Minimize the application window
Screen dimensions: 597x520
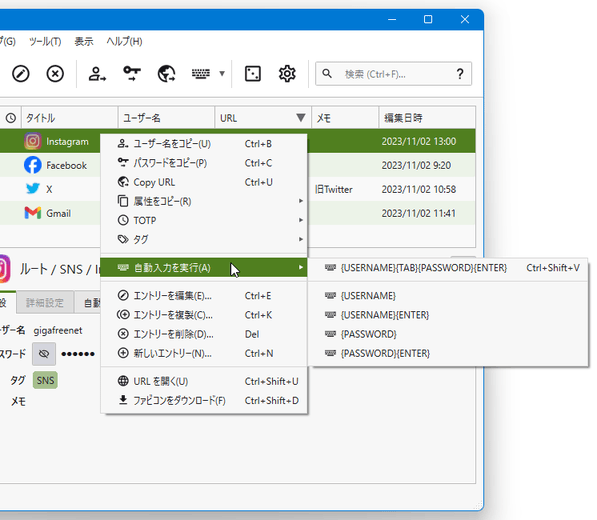tap(392, 19)
